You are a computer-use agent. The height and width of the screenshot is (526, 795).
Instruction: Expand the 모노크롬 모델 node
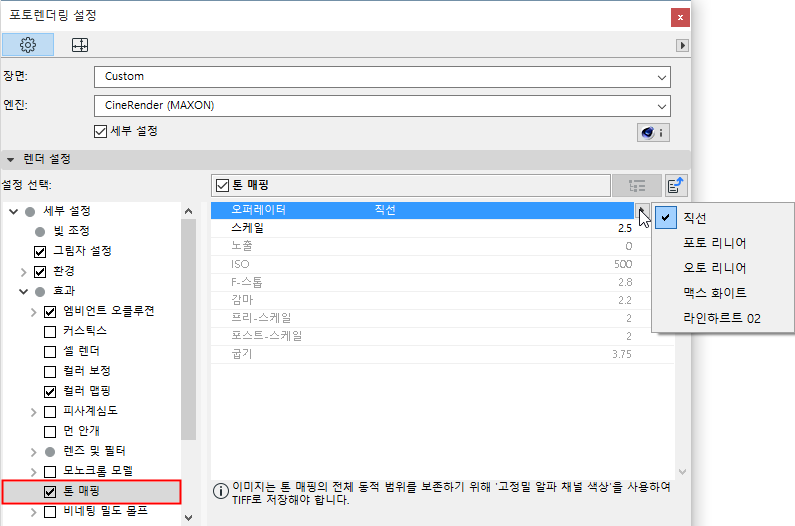point(33,472)
